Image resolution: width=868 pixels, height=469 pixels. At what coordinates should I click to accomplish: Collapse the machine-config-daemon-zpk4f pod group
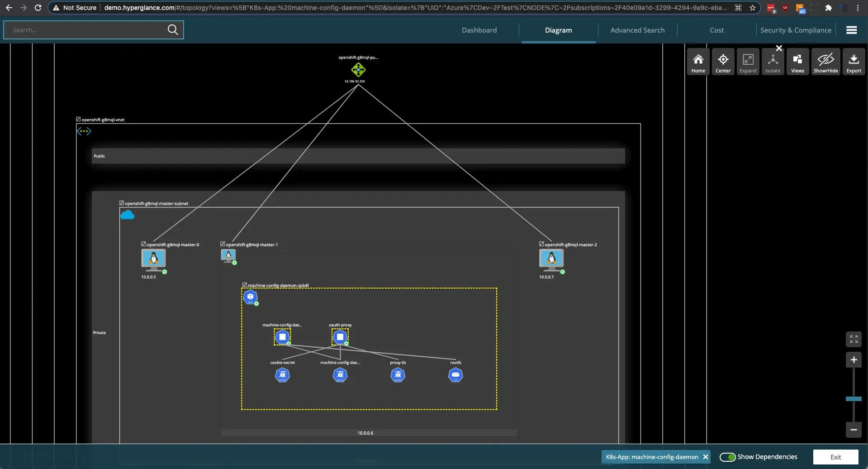245,285
